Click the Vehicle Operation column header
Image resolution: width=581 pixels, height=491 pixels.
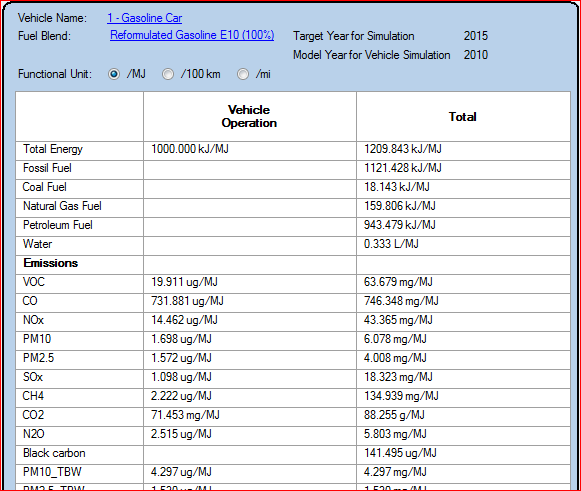click(x=249, y=116)
